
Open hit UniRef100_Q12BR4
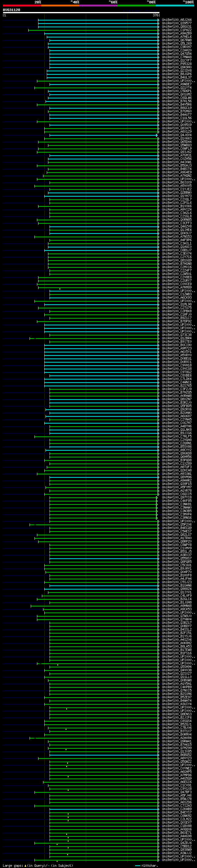(x=177, y=338)
